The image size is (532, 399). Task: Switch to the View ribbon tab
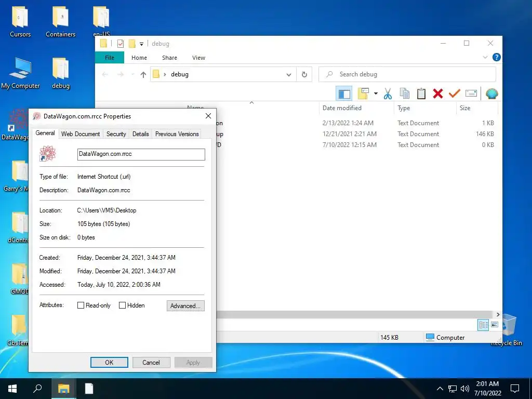(198, 58)
